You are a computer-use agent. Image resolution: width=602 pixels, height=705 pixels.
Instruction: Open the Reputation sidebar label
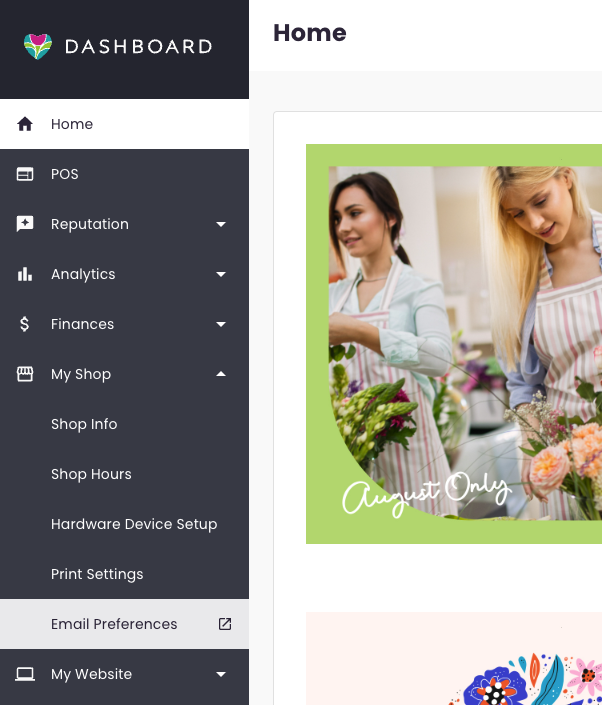(x=90, y=224)
